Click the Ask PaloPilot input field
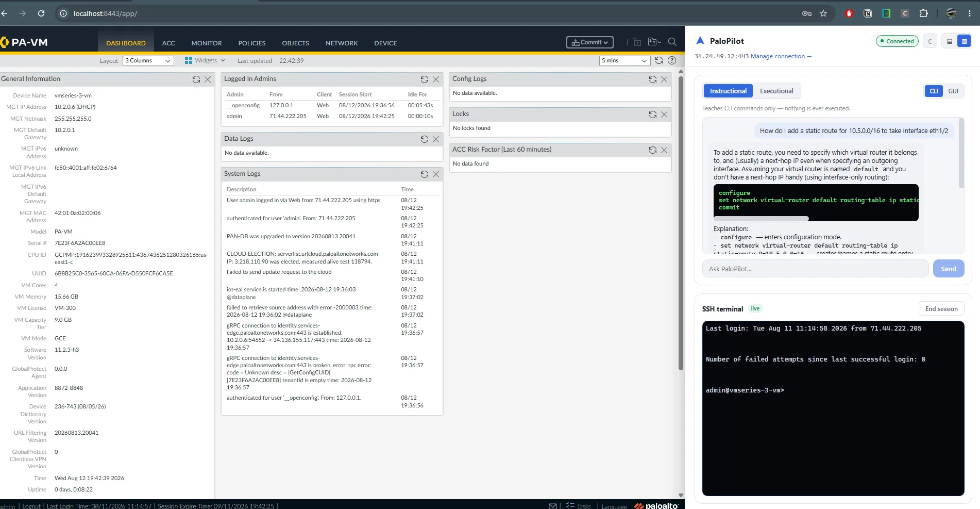 tap(816, 269)
